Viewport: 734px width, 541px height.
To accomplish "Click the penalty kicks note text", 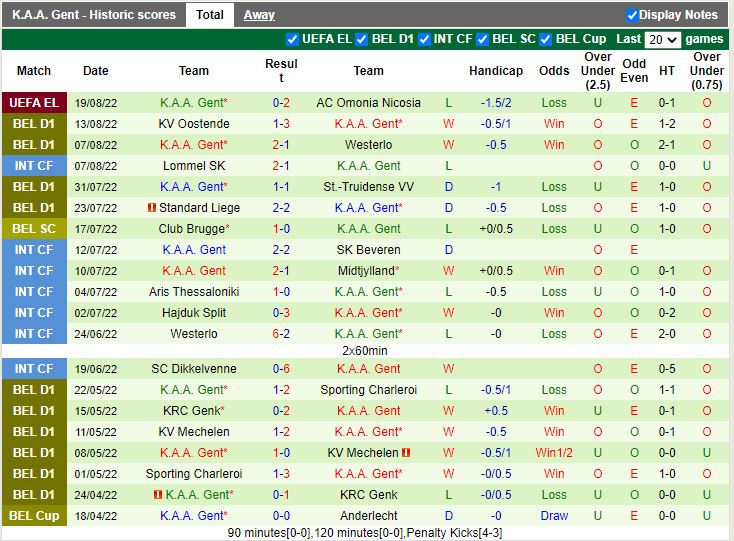I will (x=365, y=533).
